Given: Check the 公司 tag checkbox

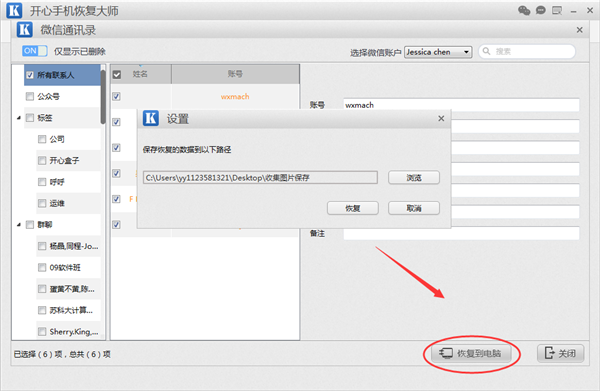Looking at the screenshot, I should click(x=42, y=139).
